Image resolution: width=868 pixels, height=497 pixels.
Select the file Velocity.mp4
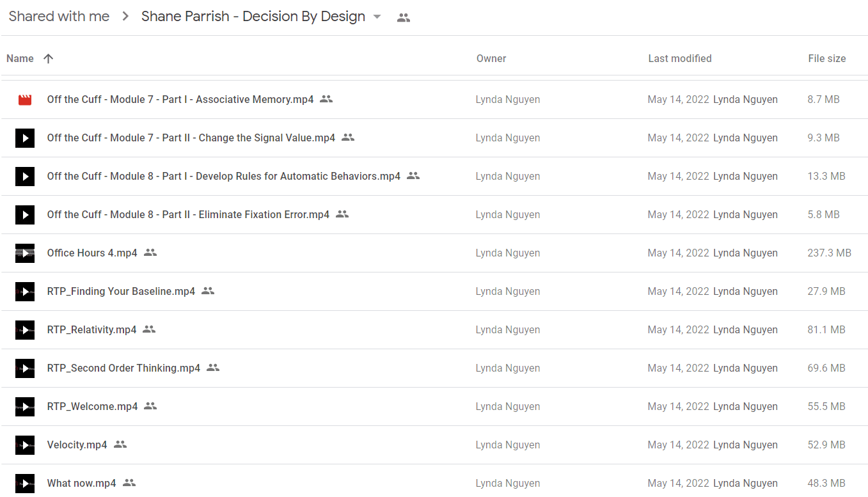77,445
